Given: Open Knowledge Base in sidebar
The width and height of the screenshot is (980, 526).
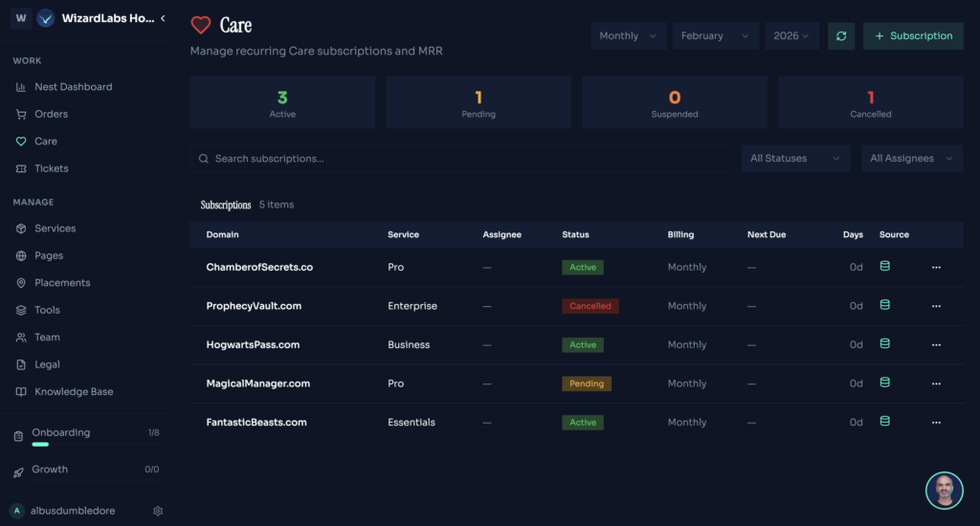Looking at the screenshot, I should coord(74,392).
